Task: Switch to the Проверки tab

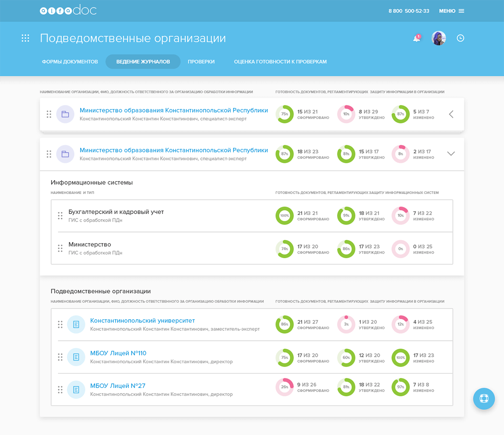Action: pos(201,62)
